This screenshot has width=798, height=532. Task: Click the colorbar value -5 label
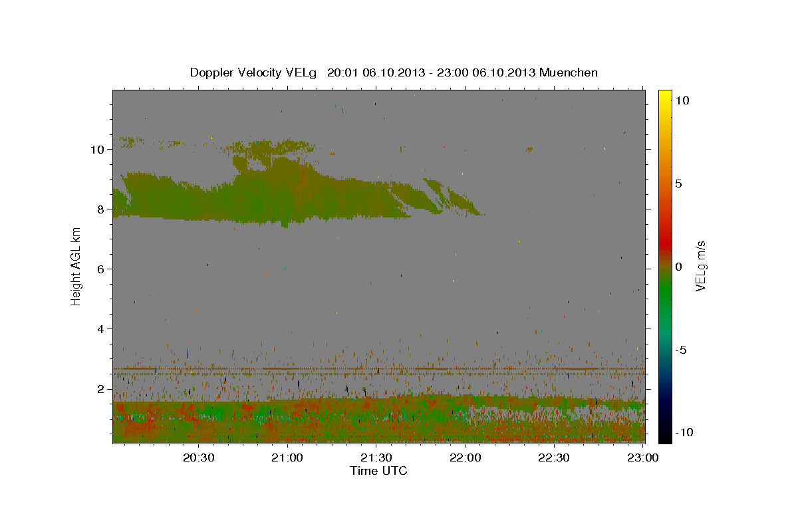tap(681, 350)
